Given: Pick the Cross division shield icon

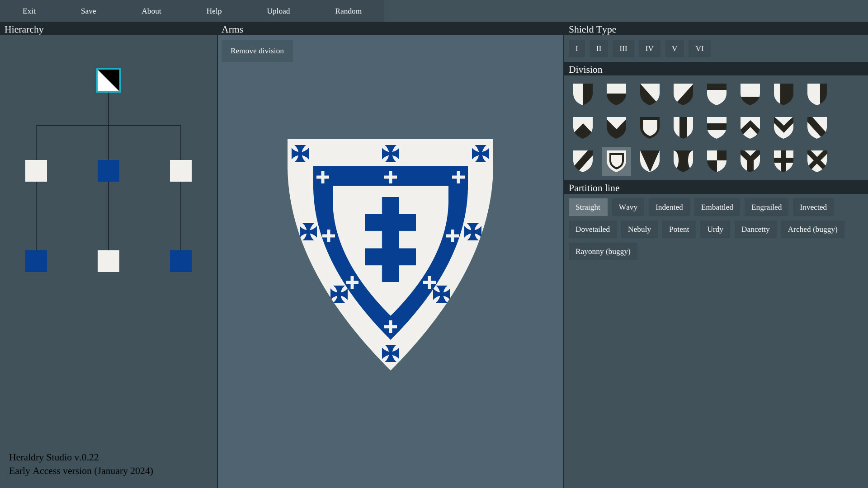Looking at the screenshot, I should [x=783, y=161].
